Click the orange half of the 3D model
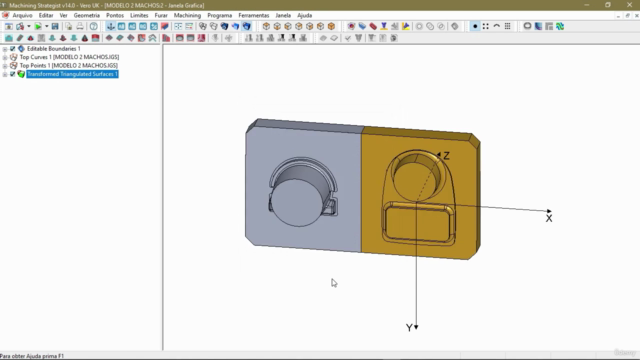640x360 pixels. [x=420, y=194]
